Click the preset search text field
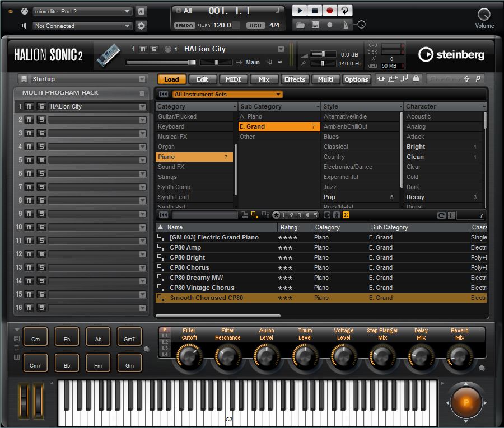 click(204, 215)
